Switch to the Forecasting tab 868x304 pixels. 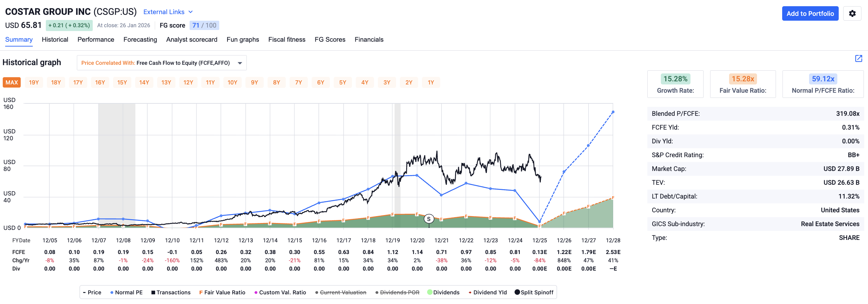[x=140, y=40]
